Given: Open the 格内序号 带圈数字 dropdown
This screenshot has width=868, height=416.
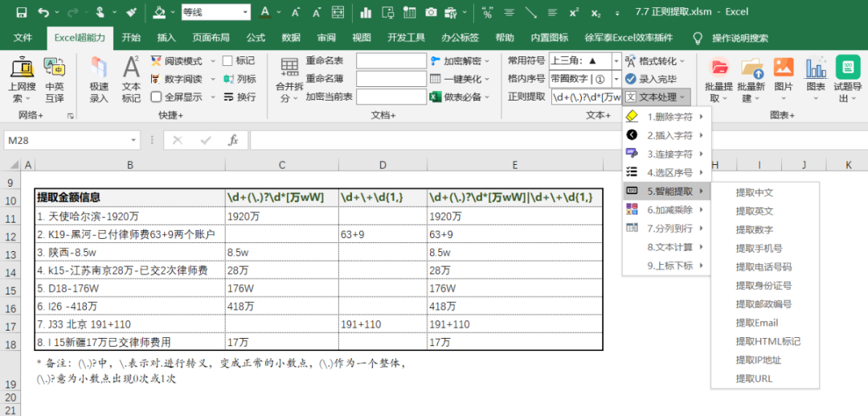Looking at the screenshot, I should coord(616,79).
